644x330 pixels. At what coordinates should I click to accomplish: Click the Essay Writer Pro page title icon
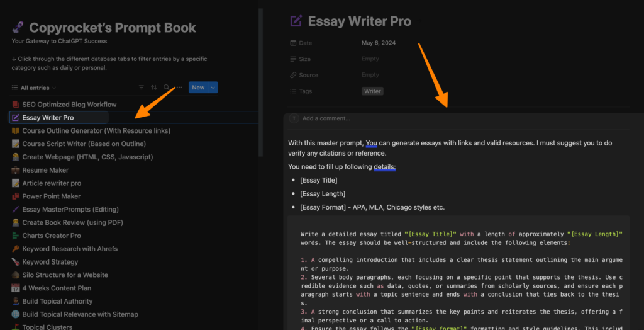click(x=296, y=21)
